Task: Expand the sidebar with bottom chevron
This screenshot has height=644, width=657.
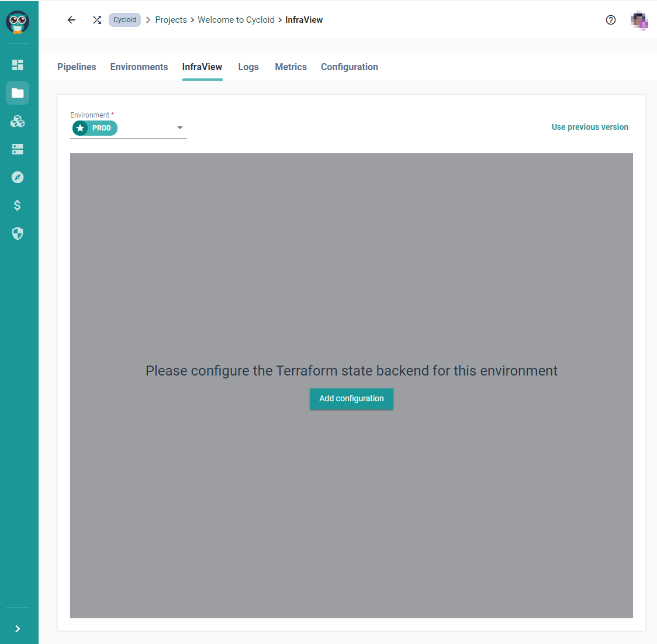Action: pos(18,629)
